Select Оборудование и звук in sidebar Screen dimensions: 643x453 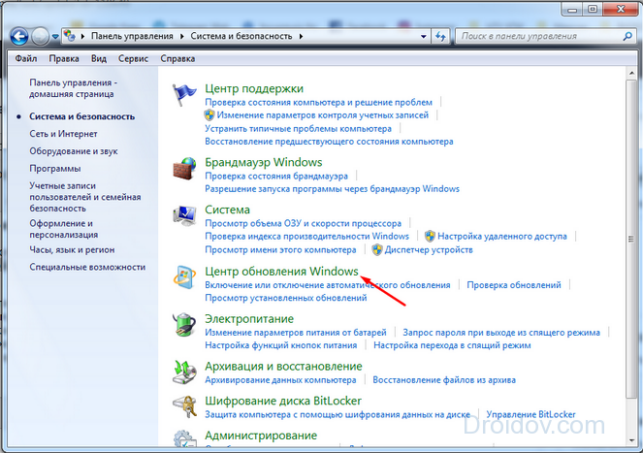coord(73,151)
